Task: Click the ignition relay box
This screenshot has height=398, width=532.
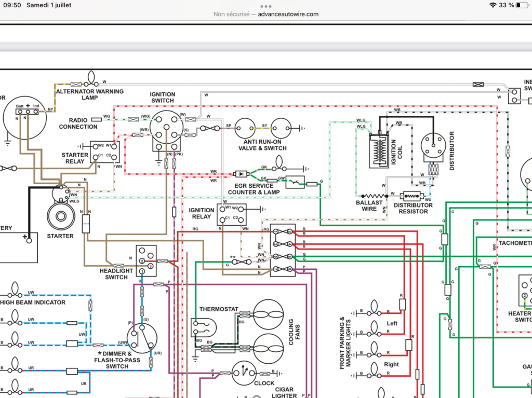Action: pos(232,215)
